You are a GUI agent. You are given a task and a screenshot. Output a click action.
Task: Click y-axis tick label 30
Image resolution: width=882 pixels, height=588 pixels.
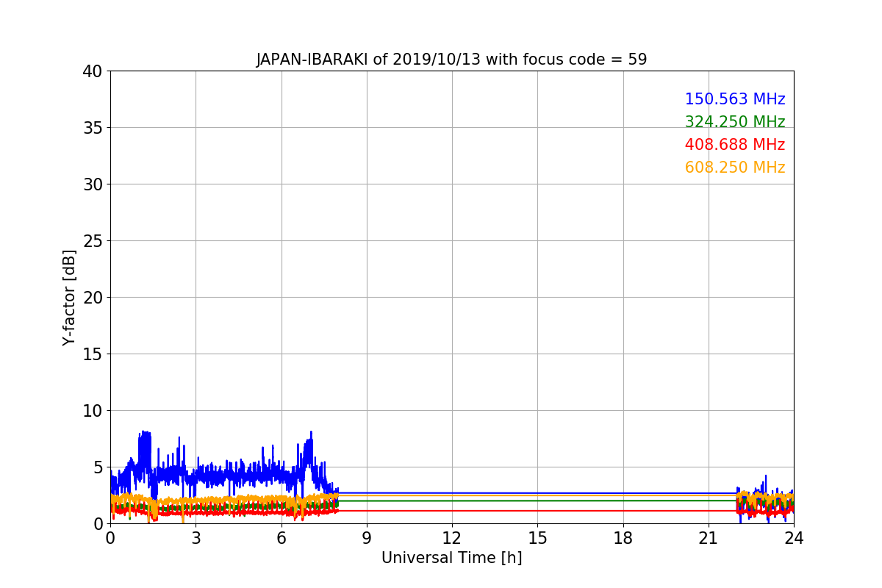tap(92, 184)
